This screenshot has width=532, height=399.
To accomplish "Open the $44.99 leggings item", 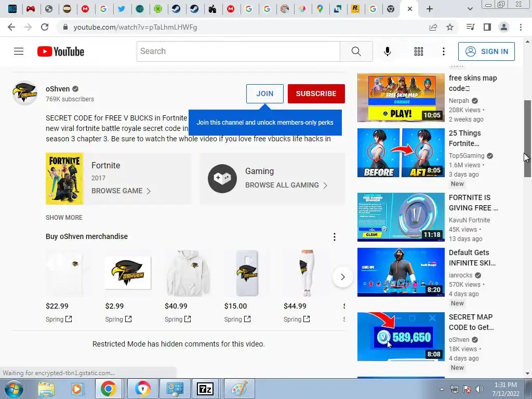I will (307, 273).
